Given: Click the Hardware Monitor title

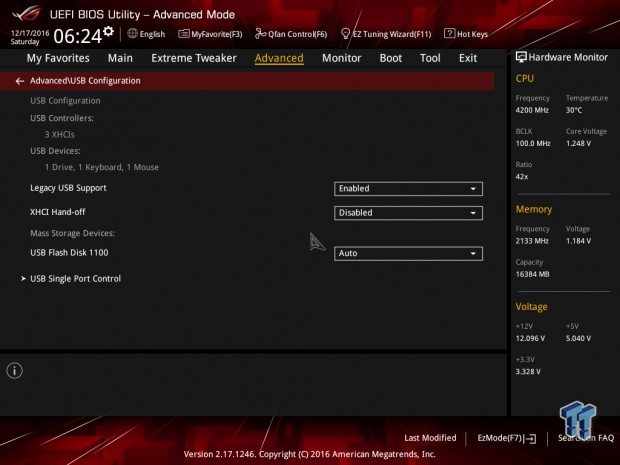Looking at the screenshot, I should [568, 57].
